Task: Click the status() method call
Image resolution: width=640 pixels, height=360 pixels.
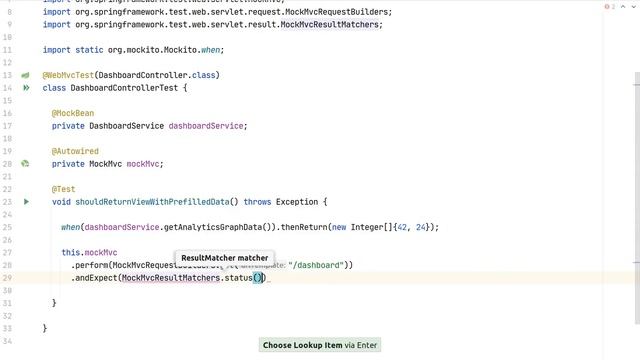Action: 243,278
